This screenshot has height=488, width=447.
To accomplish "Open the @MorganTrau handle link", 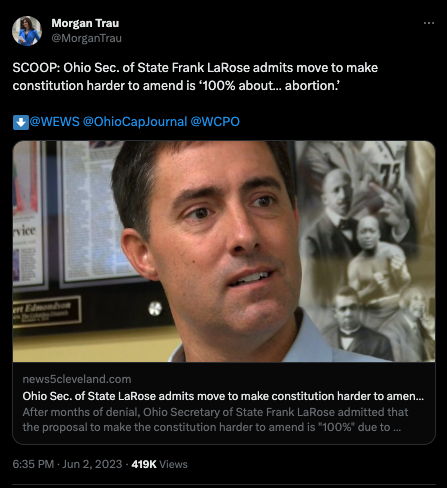I will 86,38.
